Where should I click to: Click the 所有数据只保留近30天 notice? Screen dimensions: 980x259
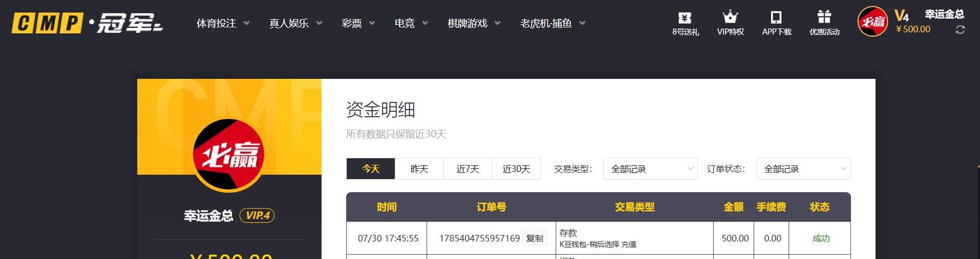click(396, 134)
